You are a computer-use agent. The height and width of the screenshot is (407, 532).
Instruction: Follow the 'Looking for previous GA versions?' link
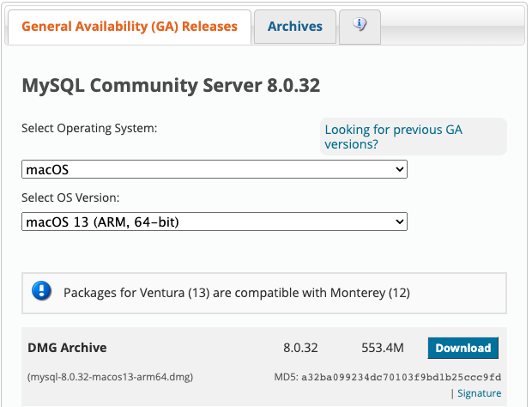[x=393, y=137]
